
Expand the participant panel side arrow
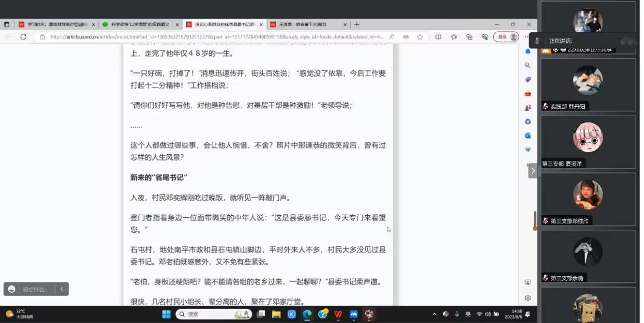pos(533,171)
